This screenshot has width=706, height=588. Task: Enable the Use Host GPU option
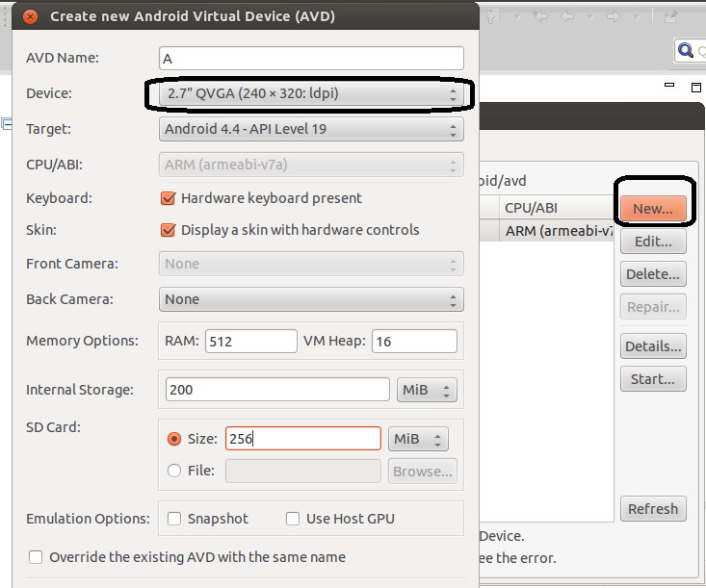[293, 519]
